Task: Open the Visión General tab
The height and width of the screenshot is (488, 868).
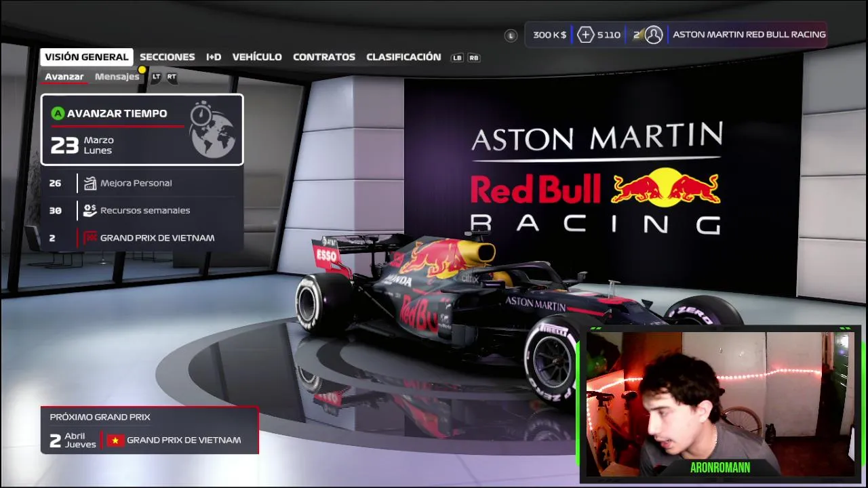Action: pyautogui.click(x=86, y=57)
